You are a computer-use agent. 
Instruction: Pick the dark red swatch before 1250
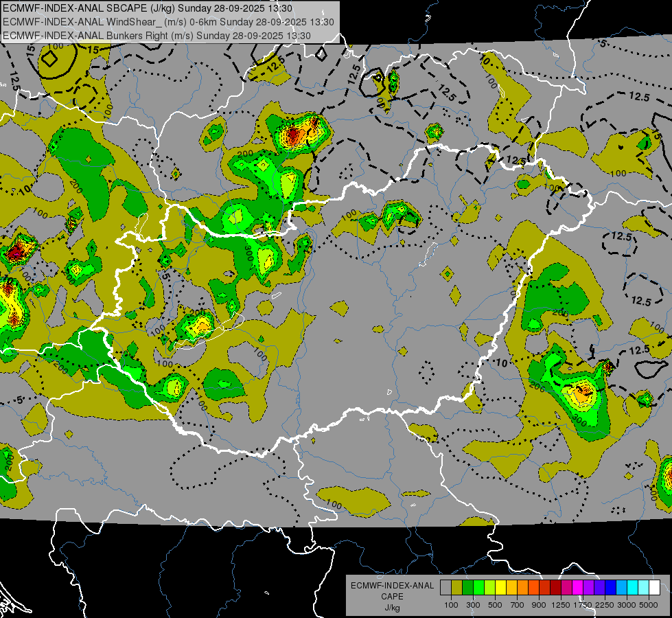pos(556,588)
